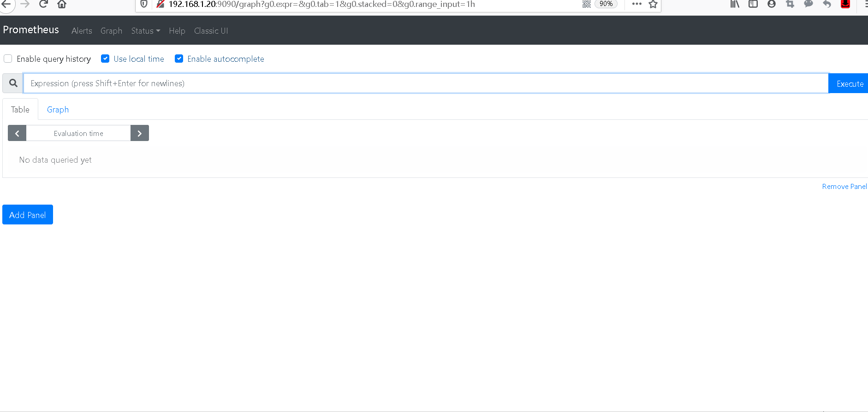Reset the 90% zoom level badge
The height and width of the screenshot is (412, 868).
[606, 4]
